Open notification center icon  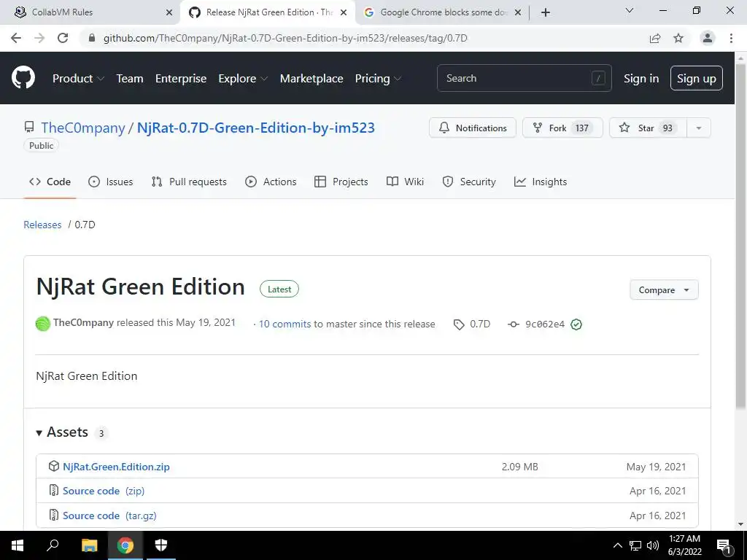click(x=724, y=545)
